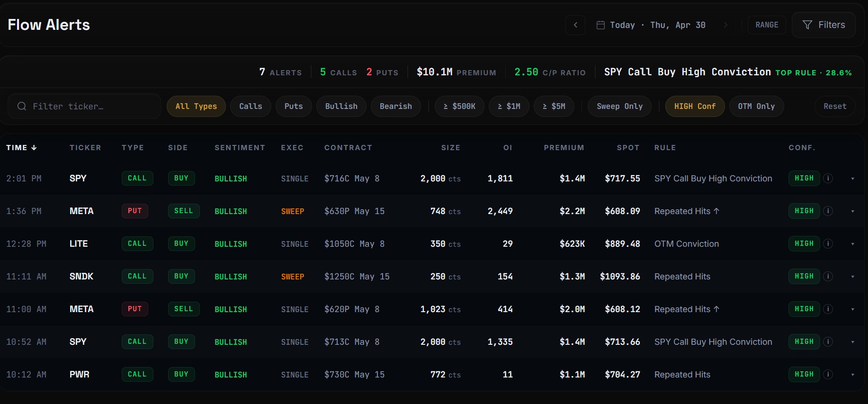This screenshot has height=404, width=868.
Task: Toggle the Bearish filter chip
Action: (396, 106)
